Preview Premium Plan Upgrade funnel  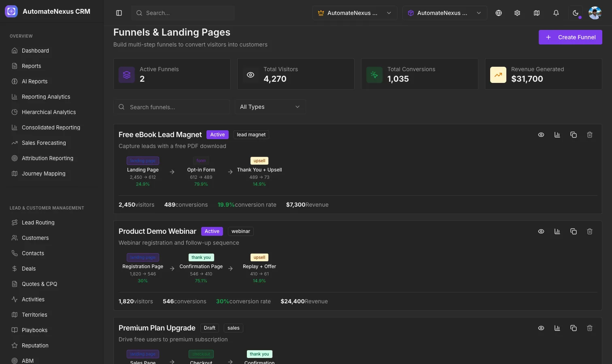[541, 328]
